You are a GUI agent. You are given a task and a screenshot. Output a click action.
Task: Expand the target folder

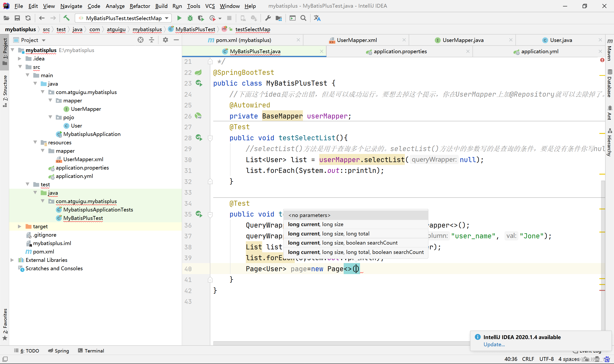click(20, 226)
